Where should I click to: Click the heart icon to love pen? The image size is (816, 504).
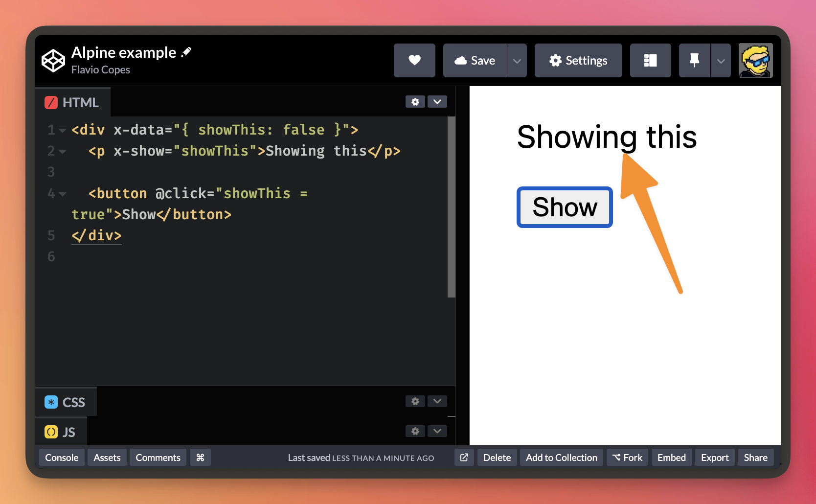(414, 60)
